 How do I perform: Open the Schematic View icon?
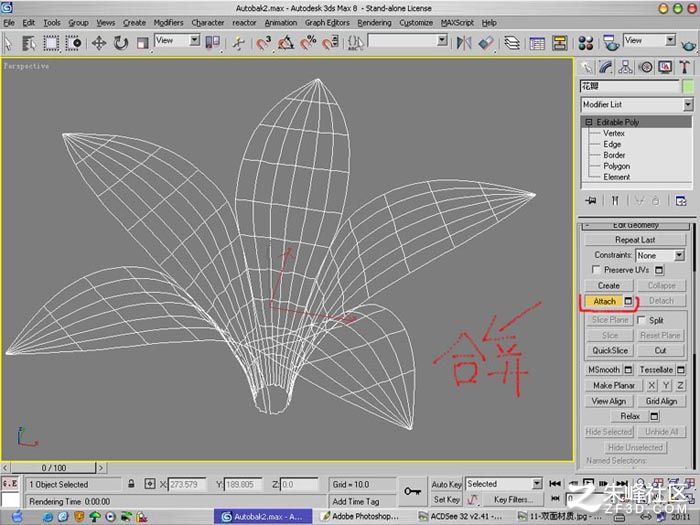point(559,43)
